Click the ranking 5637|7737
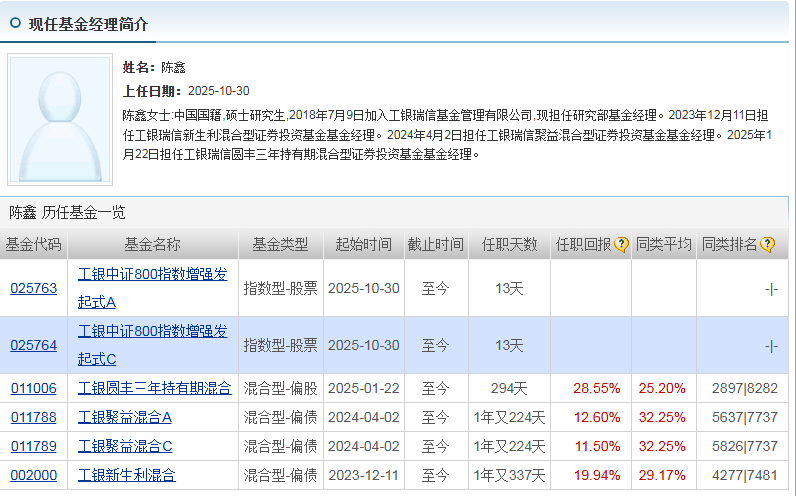The image size is (796, 496). [745, 417]
